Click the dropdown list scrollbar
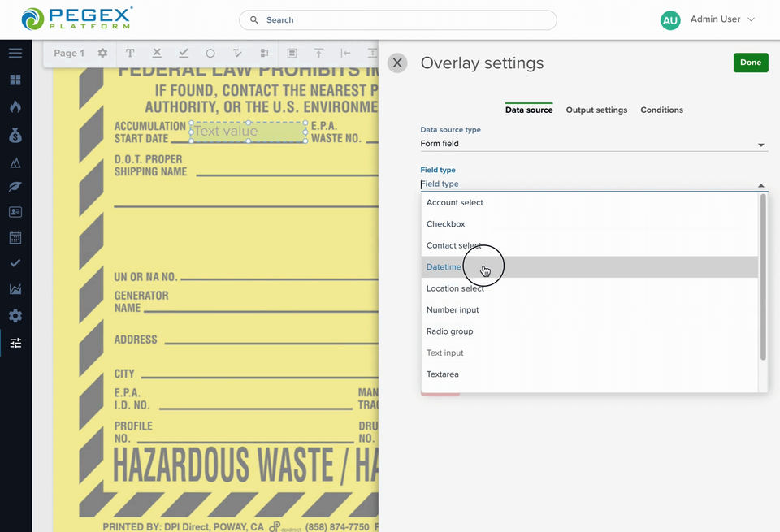Screen dimensions: 780x532 (x=763, y=277)
